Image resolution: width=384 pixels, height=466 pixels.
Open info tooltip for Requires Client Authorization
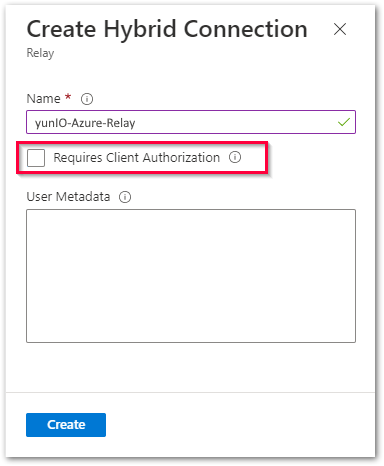[x=235, y=157]
